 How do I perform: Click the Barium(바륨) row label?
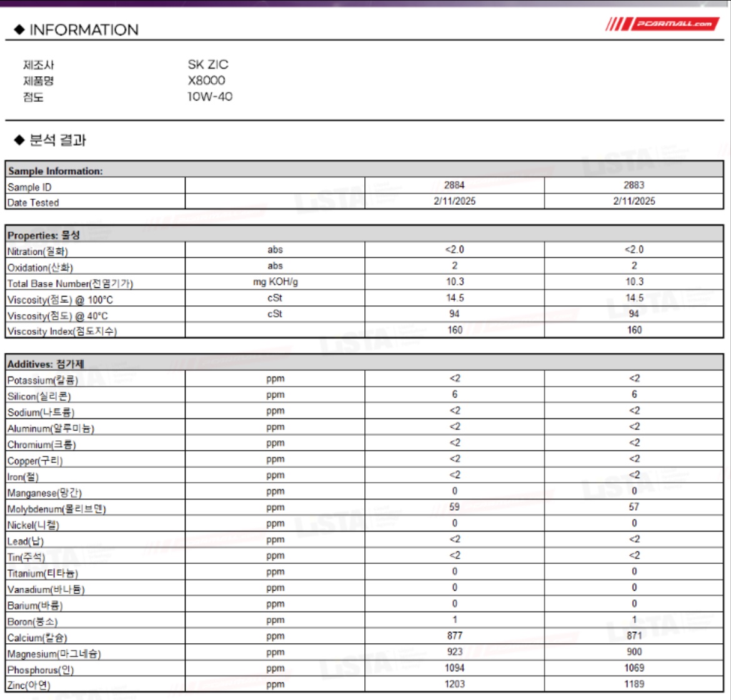click(35, 605)
